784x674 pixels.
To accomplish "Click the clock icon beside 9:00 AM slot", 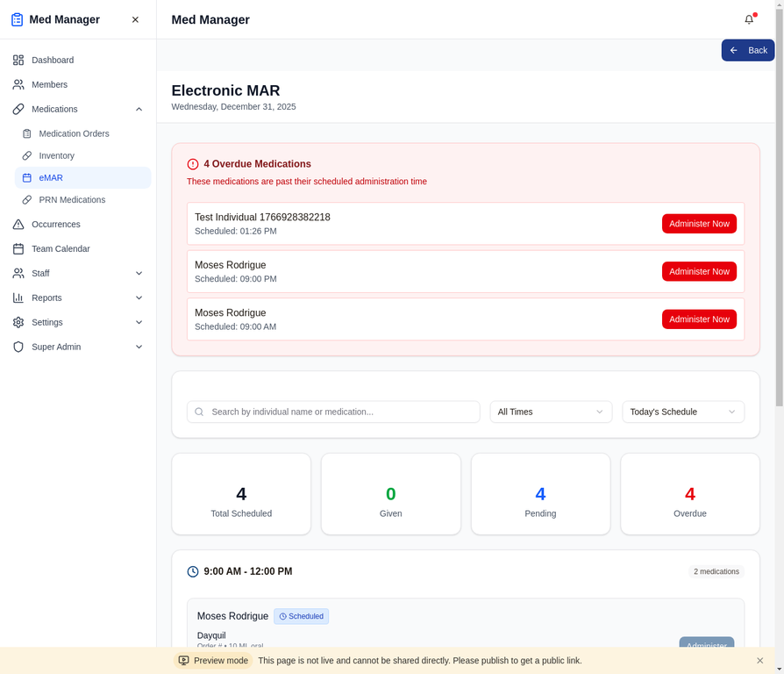I will pos(192,571).
